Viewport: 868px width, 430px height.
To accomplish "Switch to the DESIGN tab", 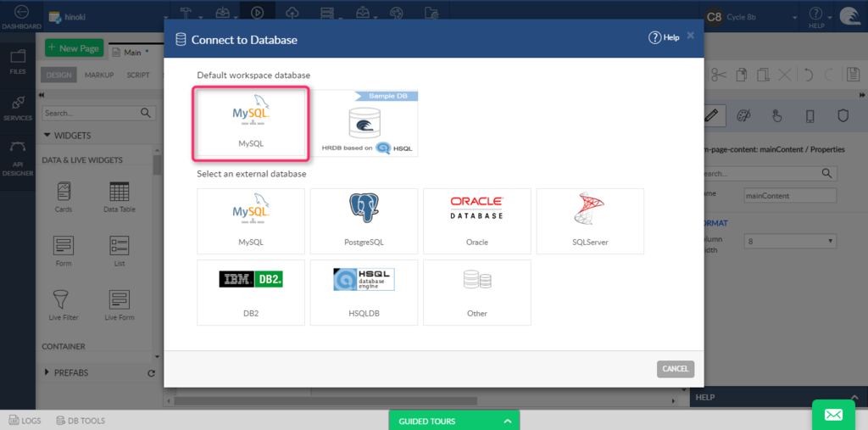I will coord(58,75).
